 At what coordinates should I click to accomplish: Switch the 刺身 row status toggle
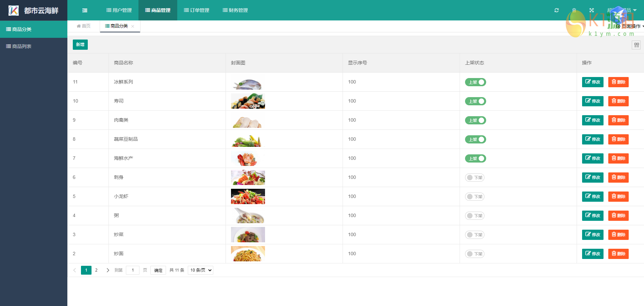point(475,178)
